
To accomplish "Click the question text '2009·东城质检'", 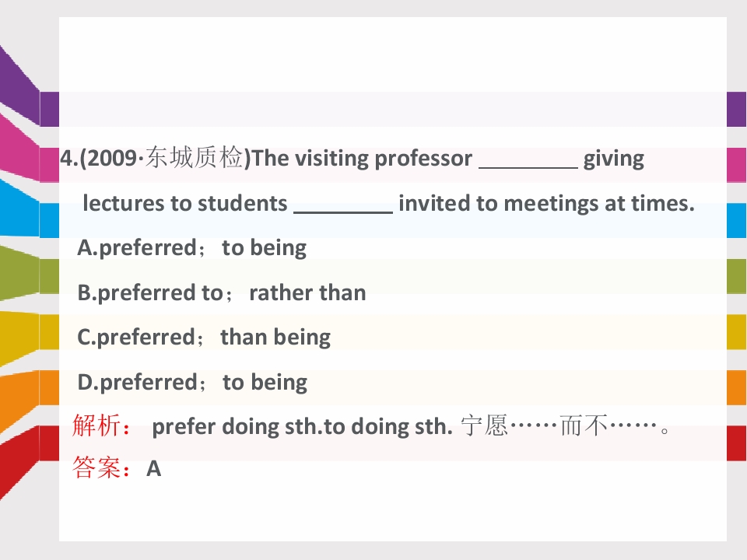I will point(164,158).
